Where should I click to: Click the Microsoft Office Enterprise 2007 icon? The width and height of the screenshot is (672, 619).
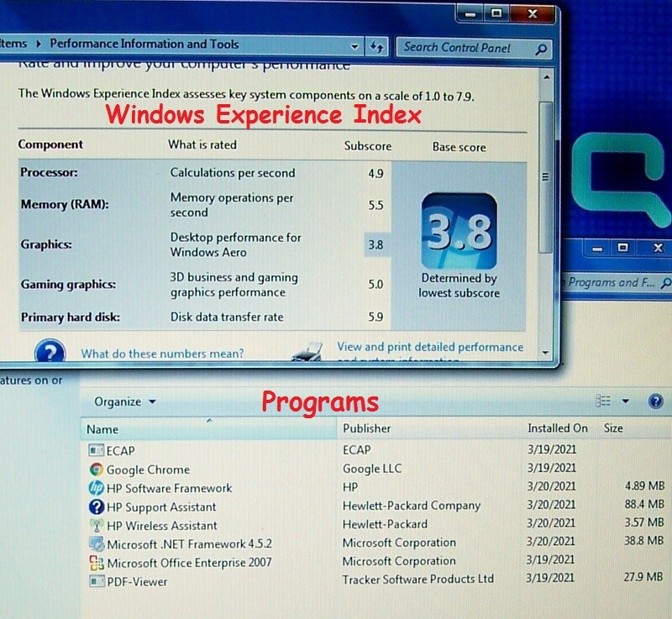(97, 563)
